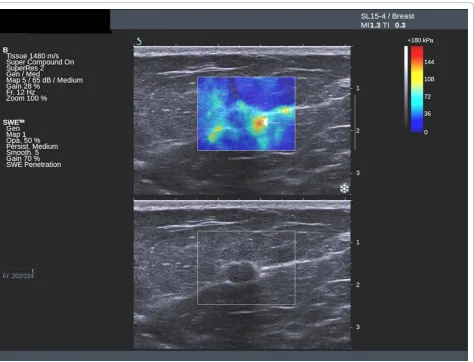
Task: Click the 'Smooth. 5' parameter
Action: 23,152
